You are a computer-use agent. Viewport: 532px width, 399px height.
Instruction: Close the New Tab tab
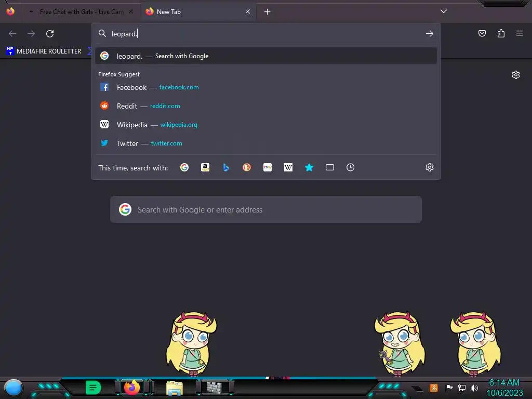(x=248, y=11)
